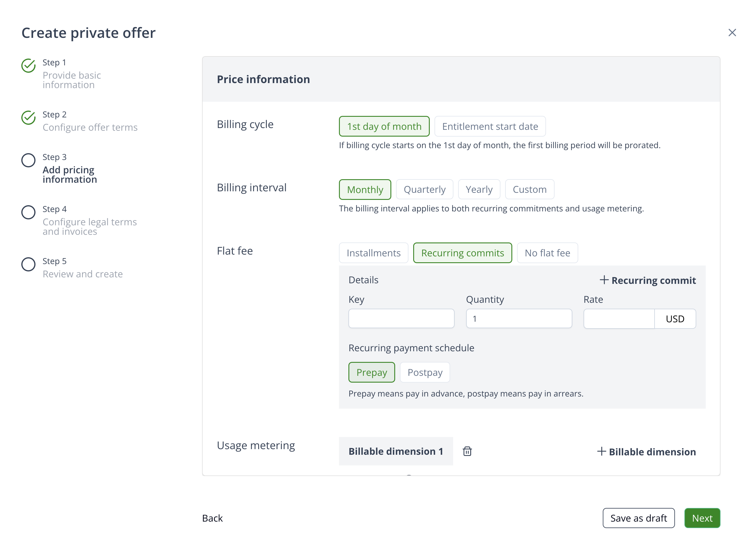The width and height of the screenshot is (756, 547).
Task: Select No flat fee option
Action: [547, 253]
